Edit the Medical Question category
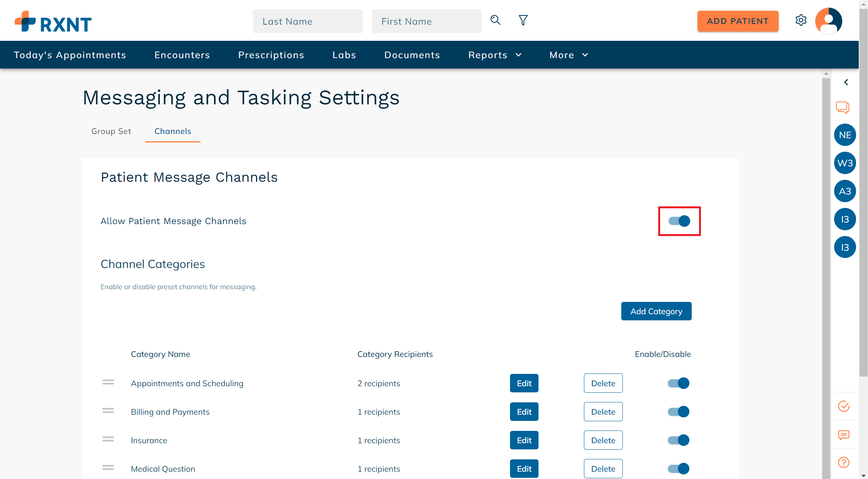Image resolution: width=868 pixels, height=479 pixels. click(x=524, y=469)
